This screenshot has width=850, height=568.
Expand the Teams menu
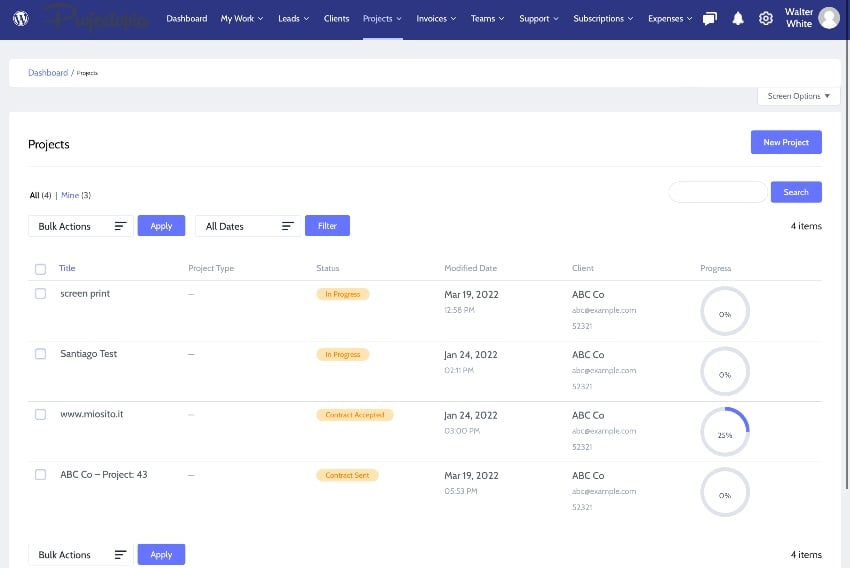click(x=487, y=18)
